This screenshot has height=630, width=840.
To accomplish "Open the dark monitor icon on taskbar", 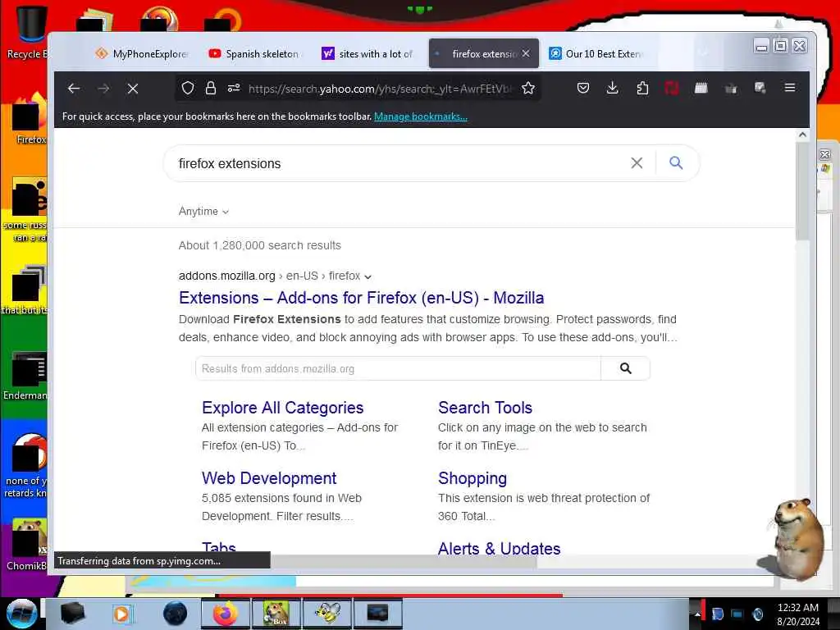I will click(x=377, y=614).
